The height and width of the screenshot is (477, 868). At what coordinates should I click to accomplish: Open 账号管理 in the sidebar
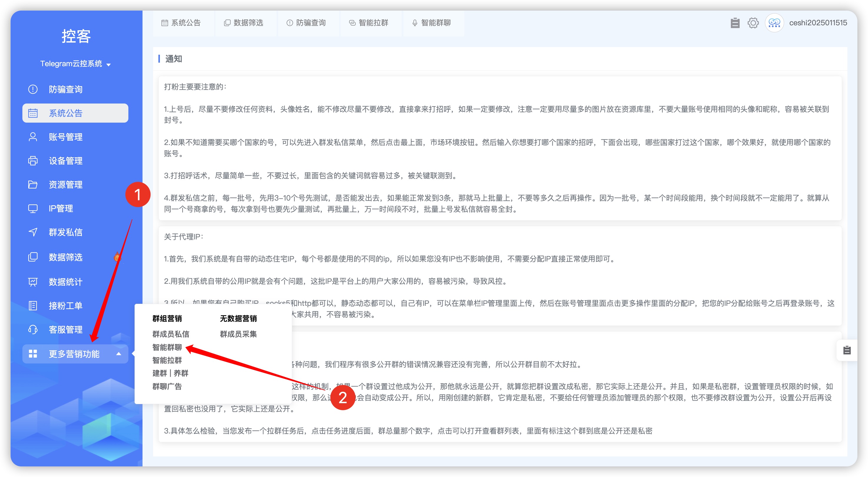coord(66,137)
